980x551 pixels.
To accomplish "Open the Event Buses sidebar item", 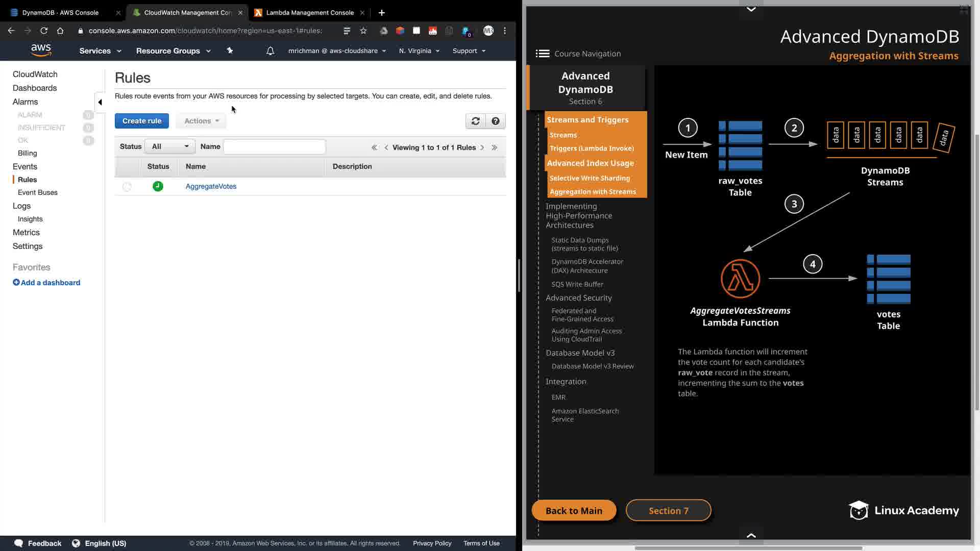I will pos(37,192).
